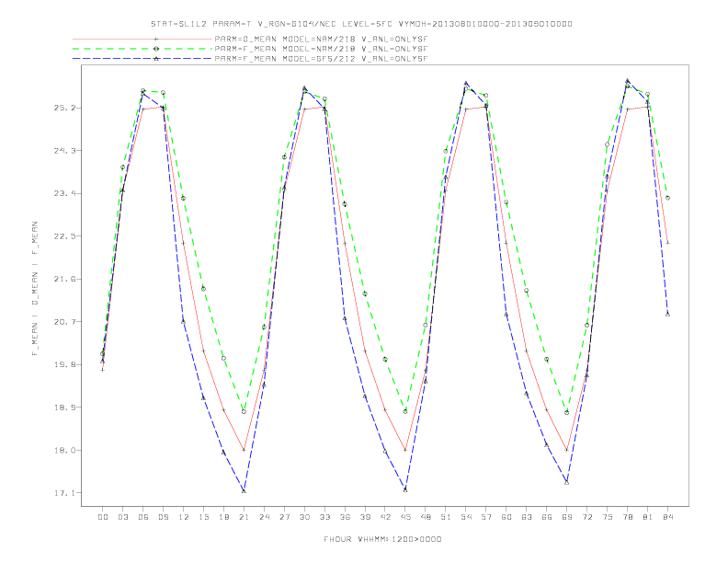728x563 pixels.
Task: Click the blue triangle data point at hour 84
Action: [667, 314]
